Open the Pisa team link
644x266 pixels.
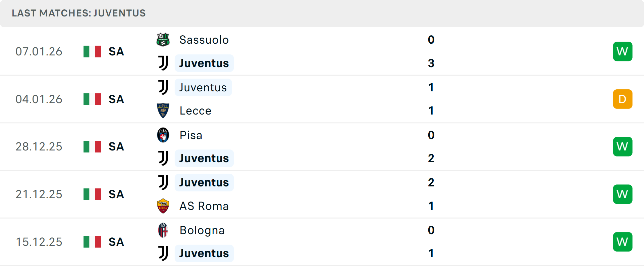(191, 135)
